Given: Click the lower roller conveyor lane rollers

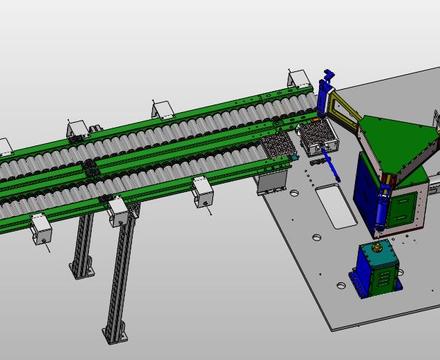Looking at the screenshot, I should [133, 180].
